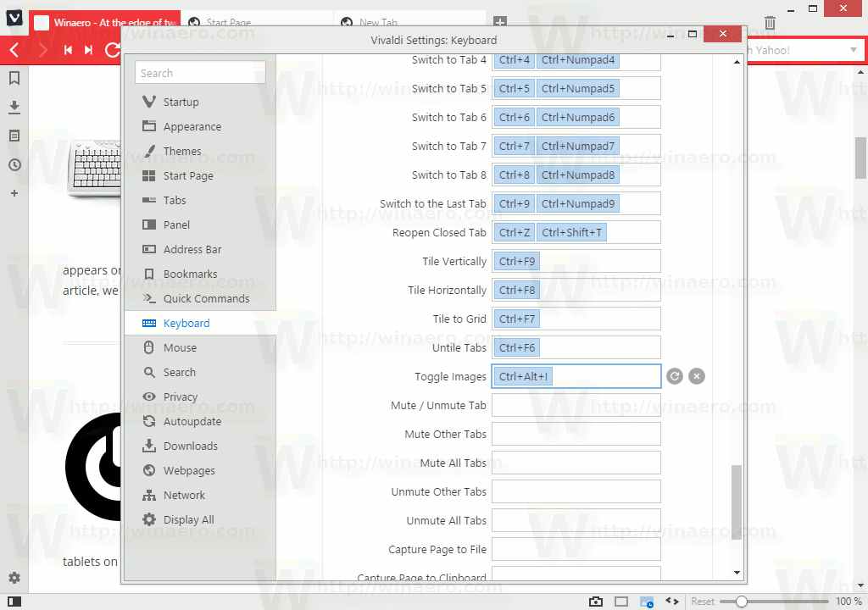Clear the Toggle Images shortcut
The height and width of the screenshot is (610, 868).
pyautogui.click(x=697, y=375)
